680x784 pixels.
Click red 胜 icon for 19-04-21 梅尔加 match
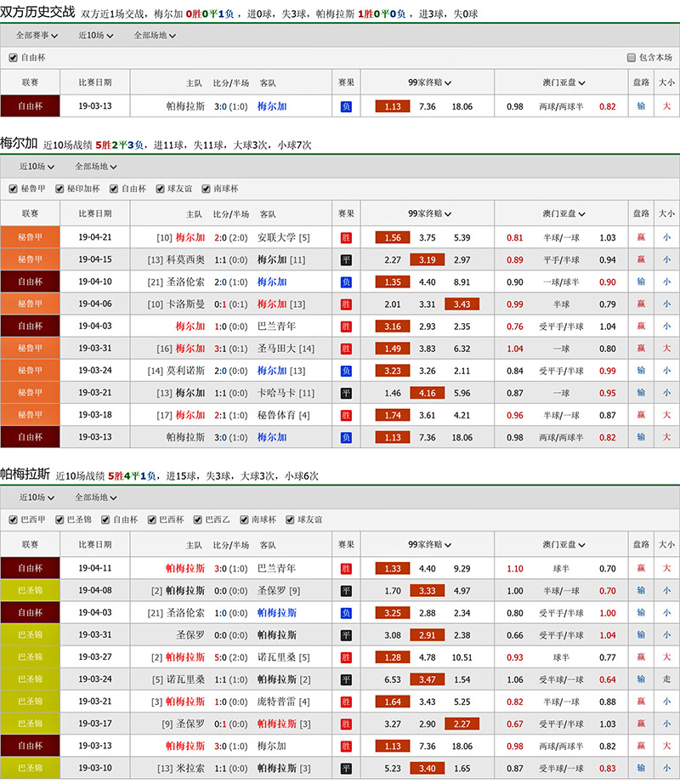pyautogui.click(x=346, y=238)
